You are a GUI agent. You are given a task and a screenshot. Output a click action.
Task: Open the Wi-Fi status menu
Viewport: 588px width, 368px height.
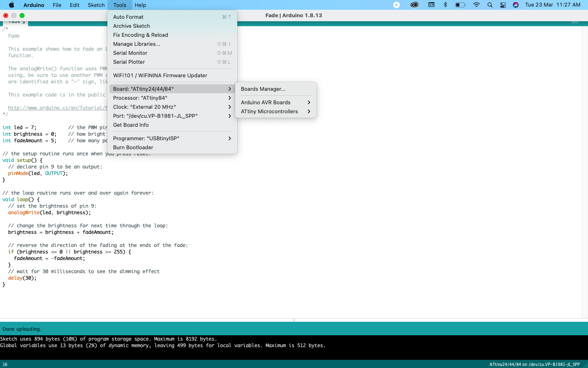click(x=476, y=5)
